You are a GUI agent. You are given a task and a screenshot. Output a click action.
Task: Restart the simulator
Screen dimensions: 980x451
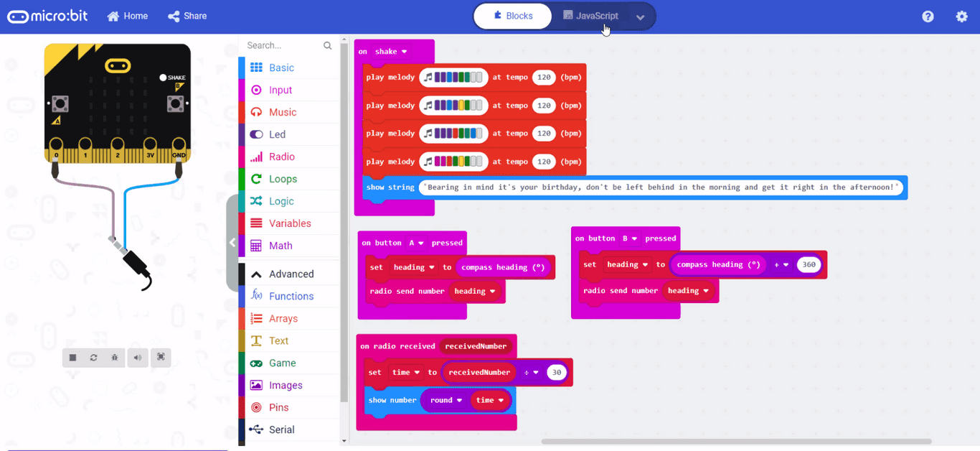[x=93, y=358]
